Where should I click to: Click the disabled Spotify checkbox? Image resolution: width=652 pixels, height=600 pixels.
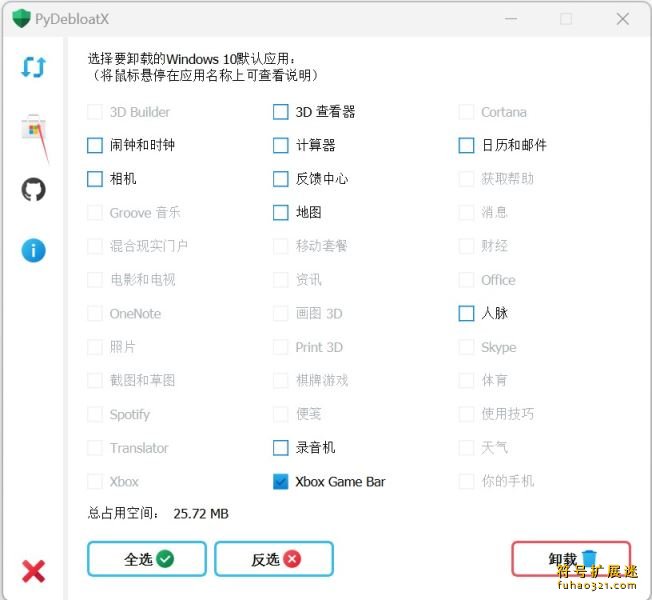pos(94,414)
